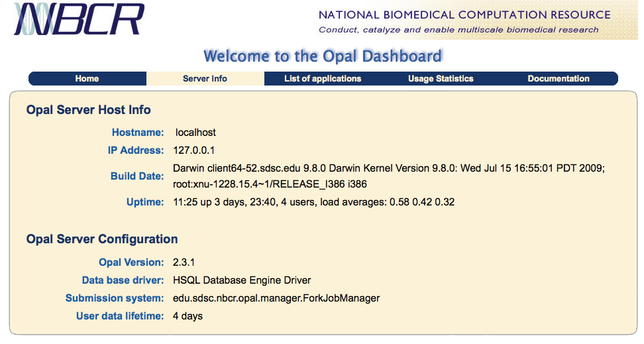Click the 'Uptime:' label
644x344 pixels.
tap(145, 202)
